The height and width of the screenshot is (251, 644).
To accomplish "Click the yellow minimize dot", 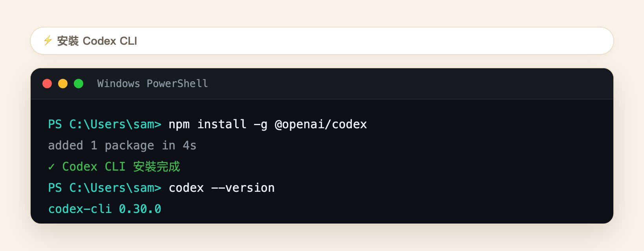I will (63, 84).
